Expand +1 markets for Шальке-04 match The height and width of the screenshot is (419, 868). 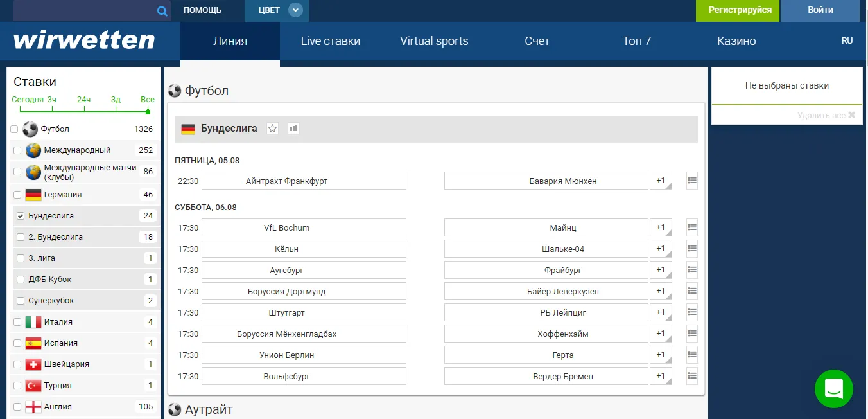[661, 249]
